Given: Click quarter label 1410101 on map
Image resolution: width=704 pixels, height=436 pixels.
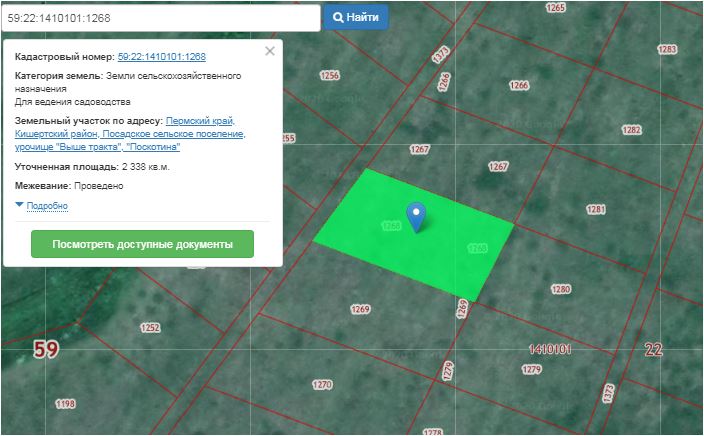Looking at the screenshot, I should [550, 349].
